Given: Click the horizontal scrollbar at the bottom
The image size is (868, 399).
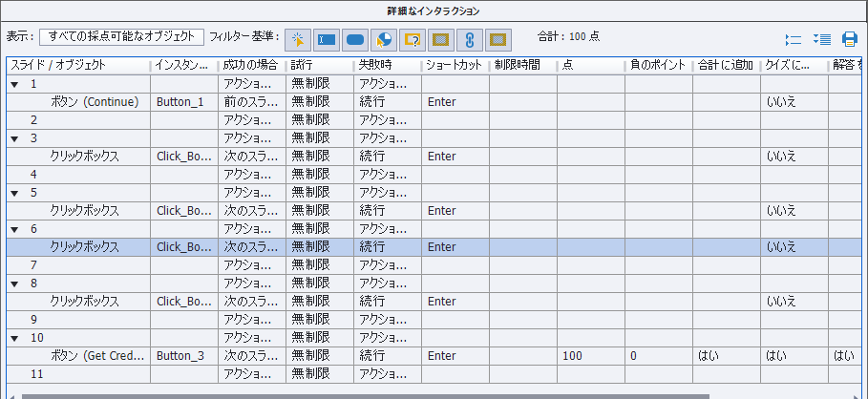Looking at the screenshot, I should click(x=366, y=396).
